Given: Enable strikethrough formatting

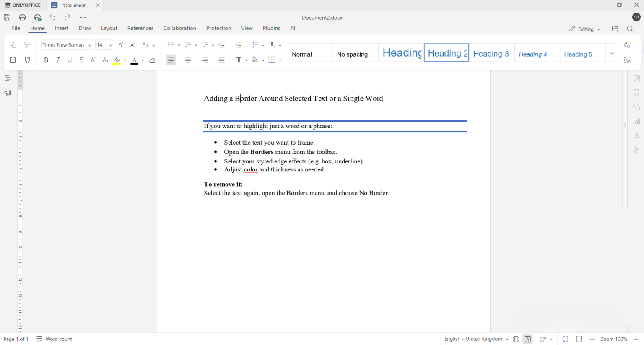Looking at the screenshot, I should [81, 60].
